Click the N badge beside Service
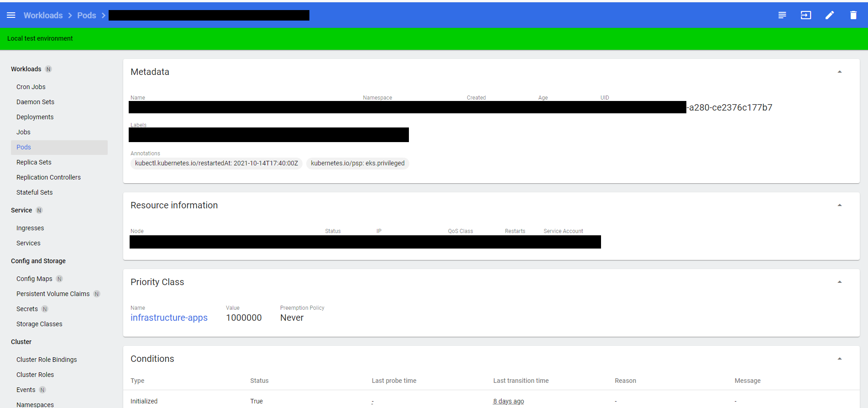 (x=39, y=210)
